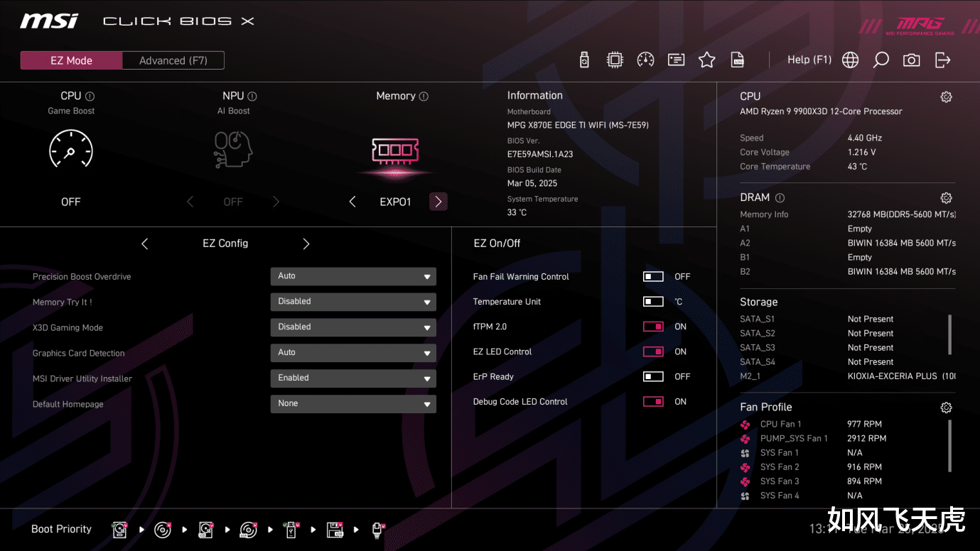Click the exit door-arrow icon

(942, 60)
